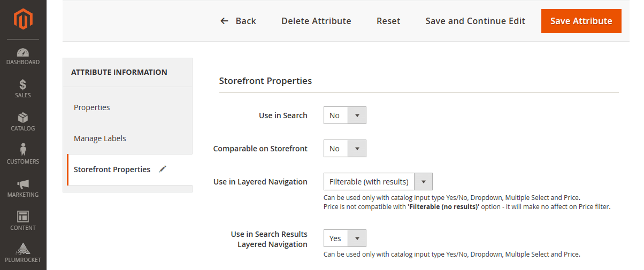Click the Reset button

pos(388,21)
